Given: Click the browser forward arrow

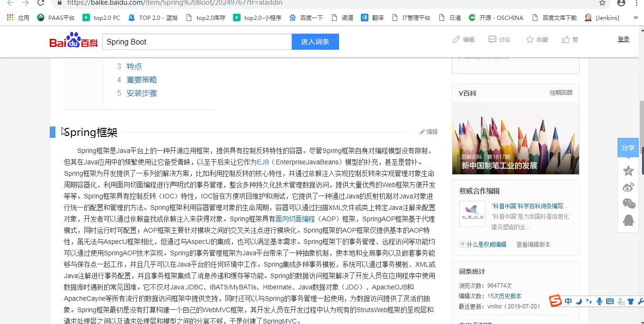Looking at the screenshot, I should (26, 3).
